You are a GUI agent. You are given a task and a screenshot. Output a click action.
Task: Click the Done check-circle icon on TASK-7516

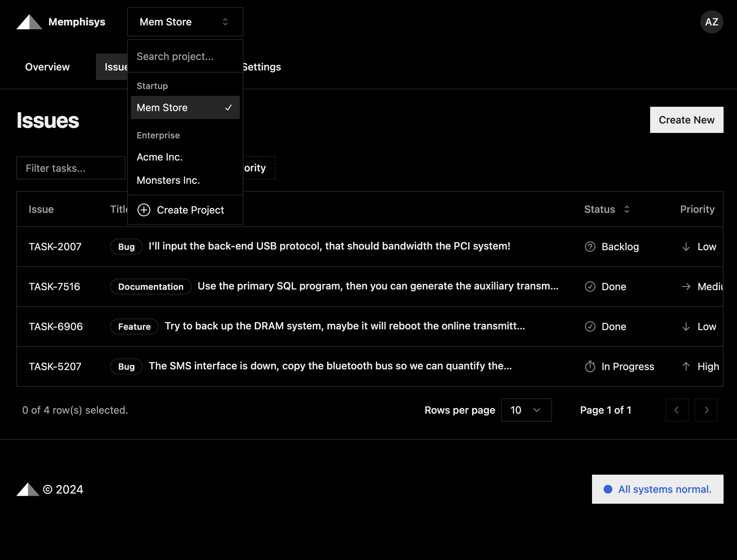coord(590,287)
